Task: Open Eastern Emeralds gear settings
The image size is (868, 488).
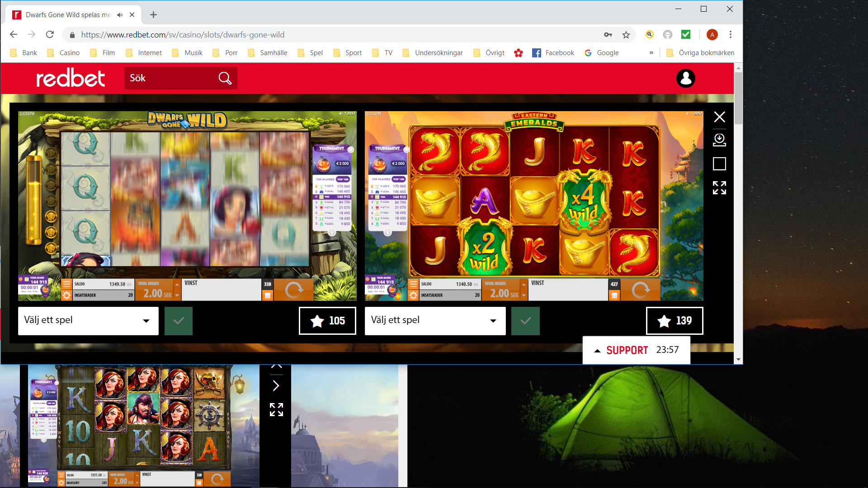Action: (x=413, y=296)
